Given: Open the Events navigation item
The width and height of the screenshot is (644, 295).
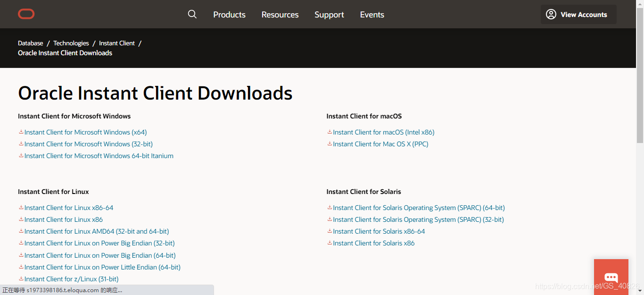Looking at the screenshot, I should (372, 14).
